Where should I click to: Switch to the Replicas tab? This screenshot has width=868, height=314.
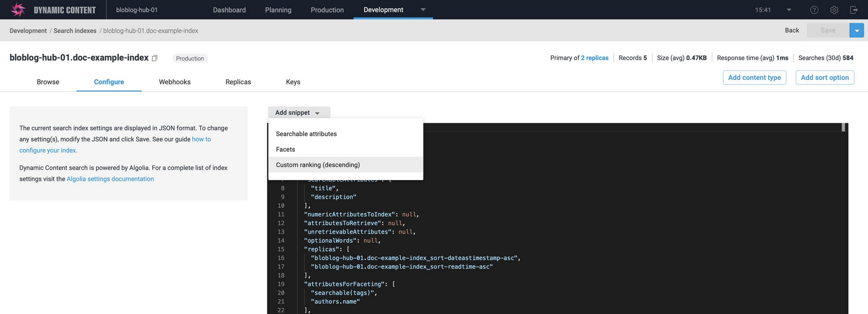pos(238,82)
